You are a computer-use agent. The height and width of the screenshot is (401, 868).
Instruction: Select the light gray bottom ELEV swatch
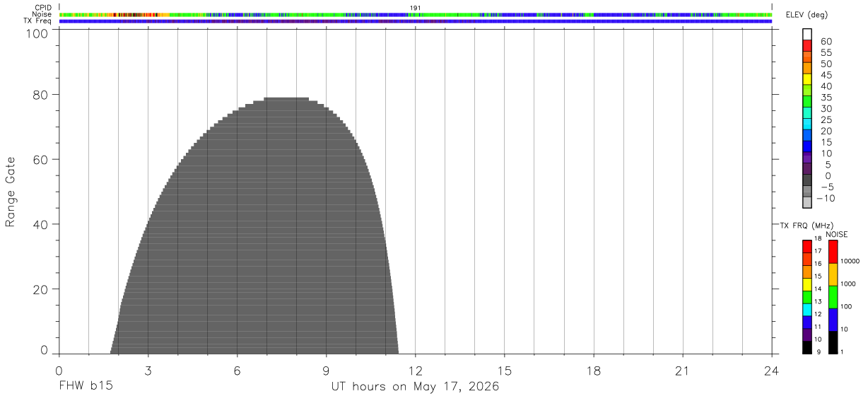pos(807,202)
